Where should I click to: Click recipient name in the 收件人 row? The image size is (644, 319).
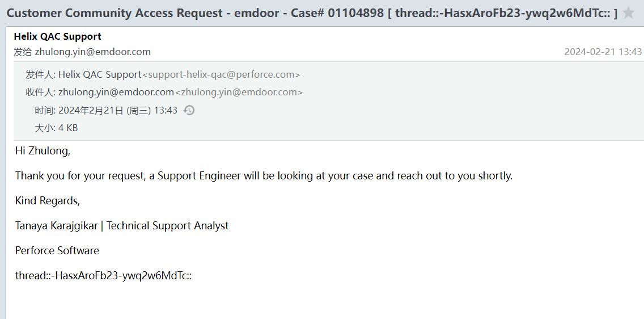click(116, 92)
